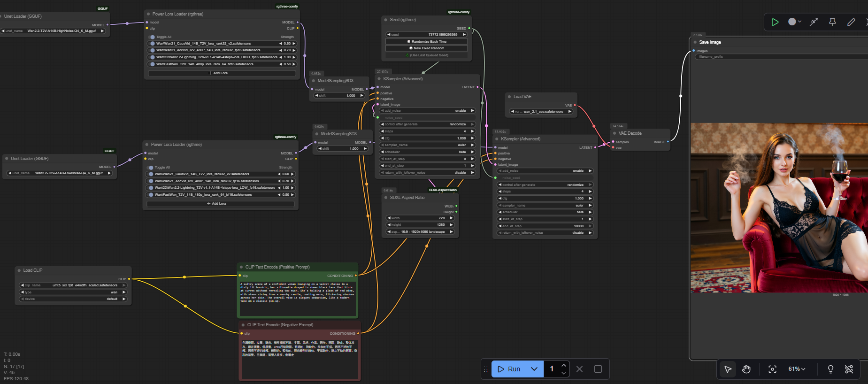Click the green play icon in node toolbar
Viewport: 868px width, 384px height.
click(775, 22)
